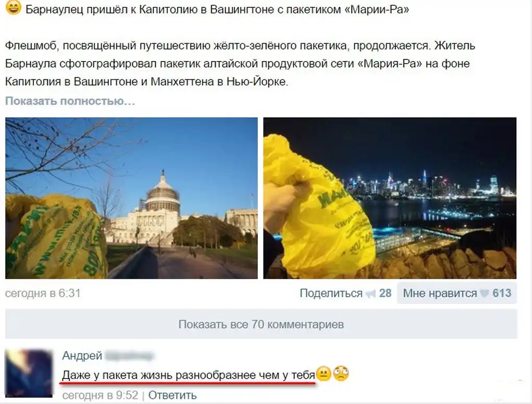Click the share count 28
Screen dimensions: 532x404
coord(385,293)
